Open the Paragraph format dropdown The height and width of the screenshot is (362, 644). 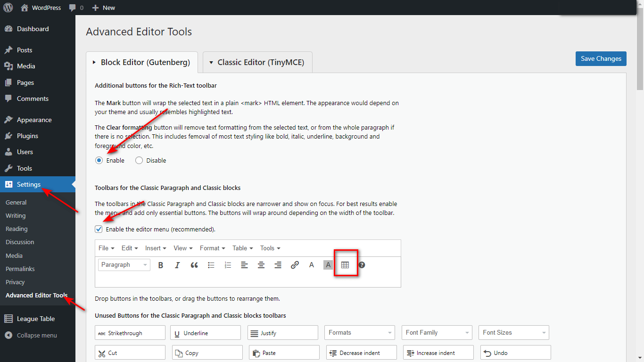124,265
